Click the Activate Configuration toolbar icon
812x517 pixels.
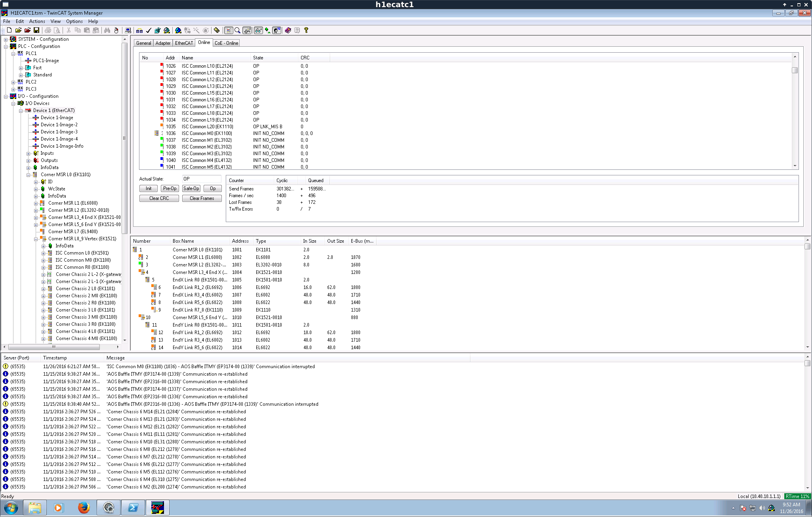[x=158, y=30]
